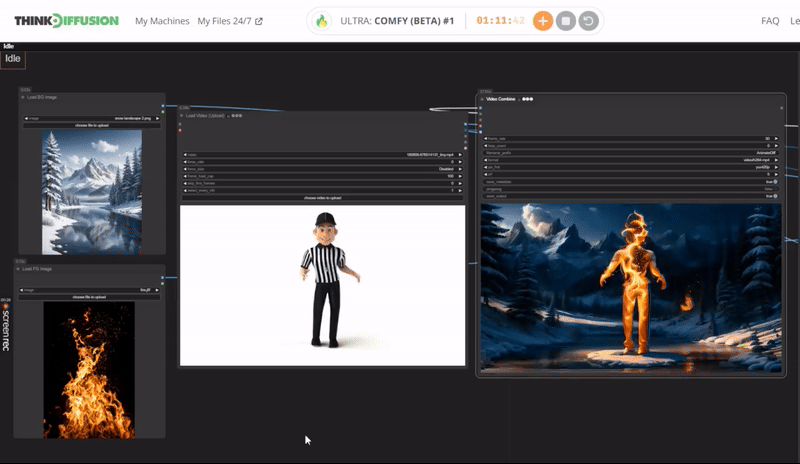
Task: Next image arrow on Load FG Image selector
Action: click(x=156, y=290)
